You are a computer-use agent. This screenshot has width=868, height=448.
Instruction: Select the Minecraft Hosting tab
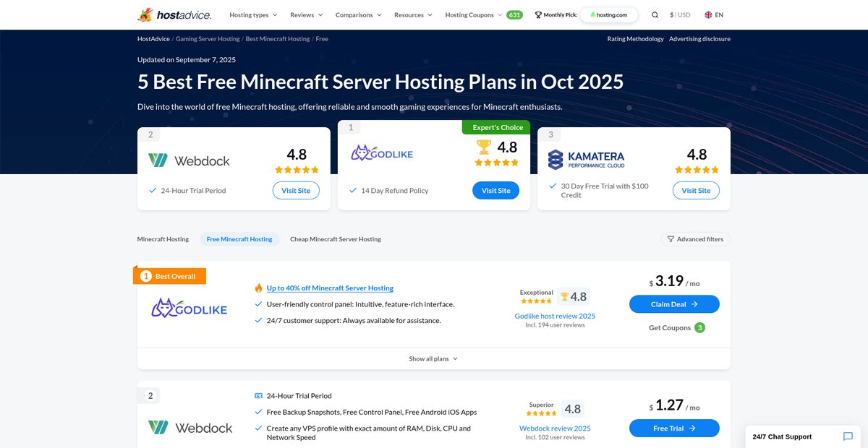click(163, 239)
